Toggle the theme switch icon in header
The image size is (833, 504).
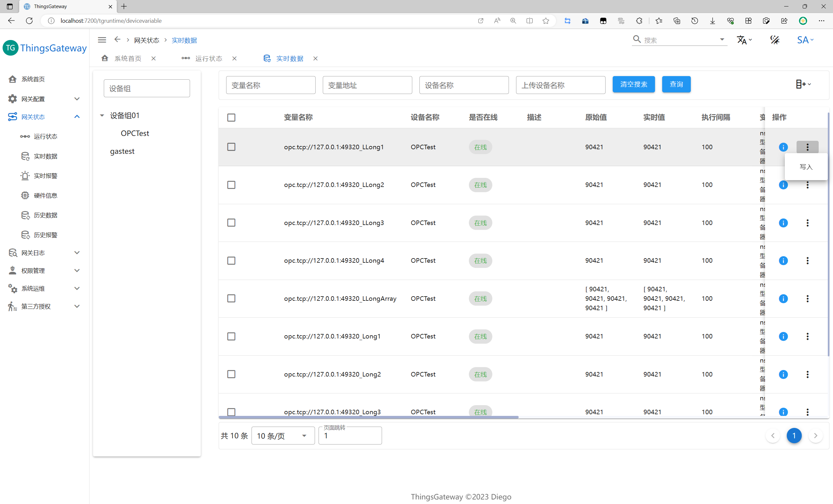[x=774, y=40]
